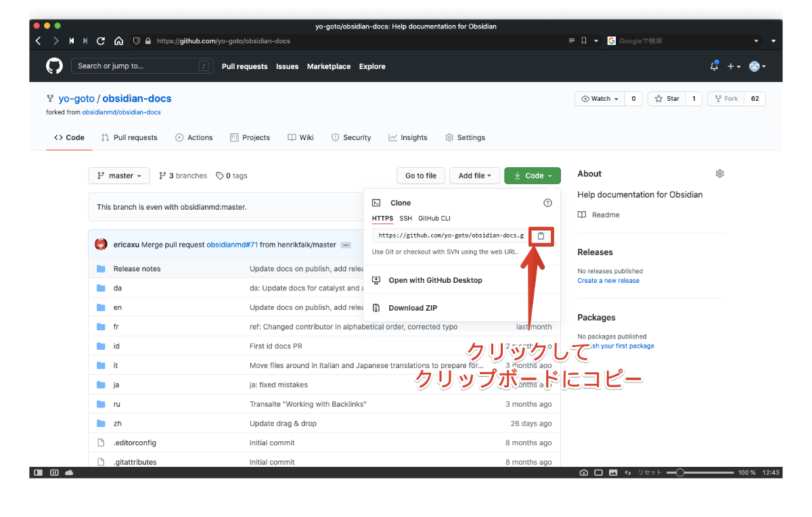Open the 0 tags link
812x517 pixels.
tap(231, 176)
